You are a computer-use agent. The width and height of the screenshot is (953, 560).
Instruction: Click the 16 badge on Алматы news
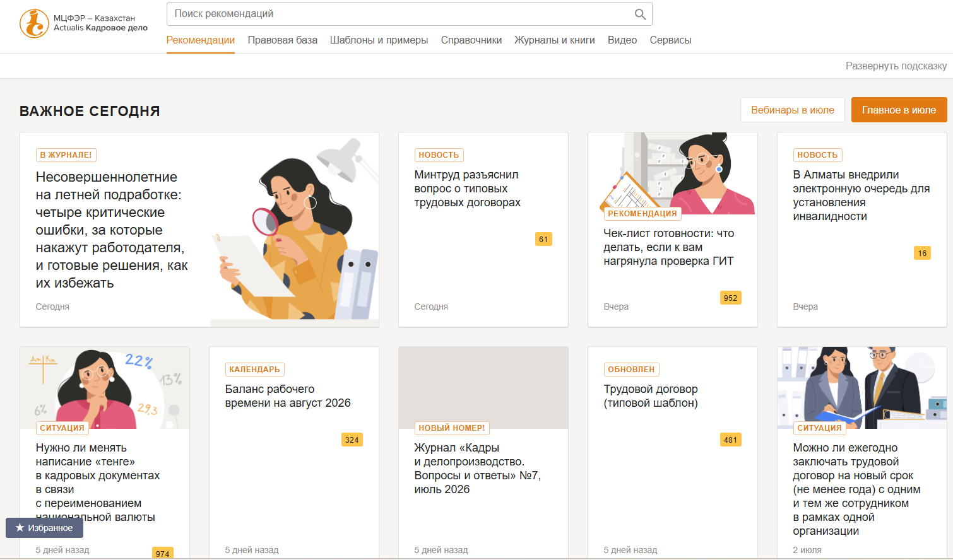922,253
